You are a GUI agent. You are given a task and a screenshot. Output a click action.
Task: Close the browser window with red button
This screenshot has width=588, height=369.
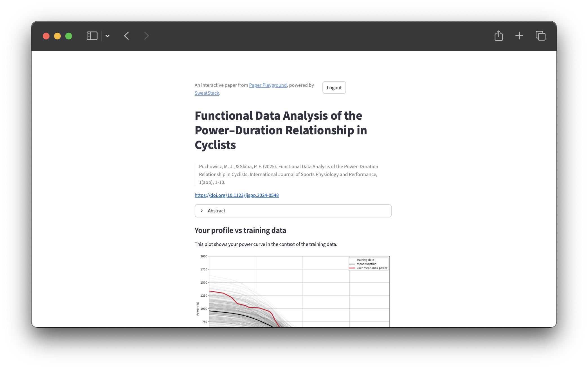[x=46, y=36]
